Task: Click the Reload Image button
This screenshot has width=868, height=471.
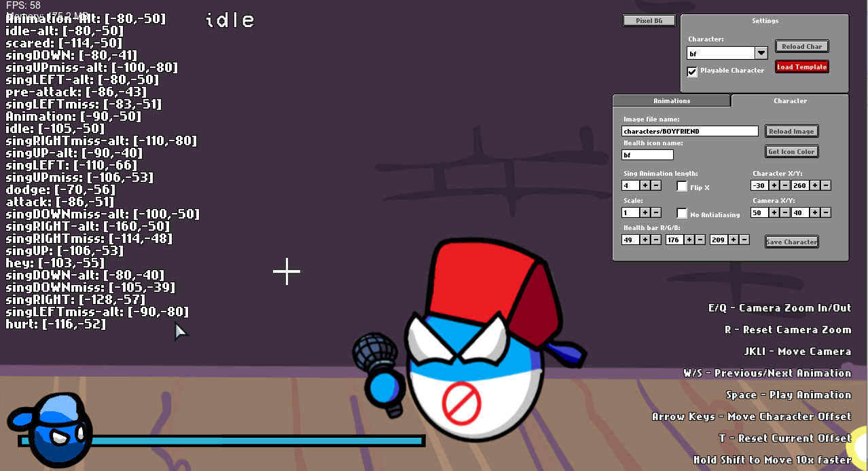Action: 791,131
